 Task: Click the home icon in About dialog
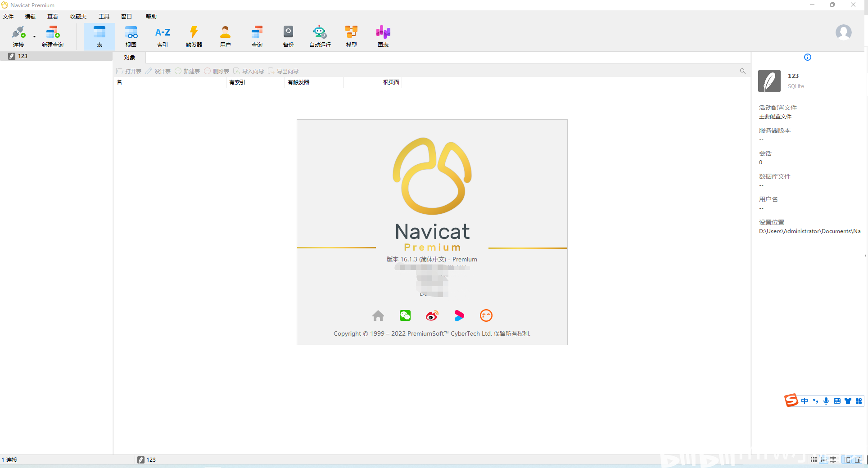[378, 316]
